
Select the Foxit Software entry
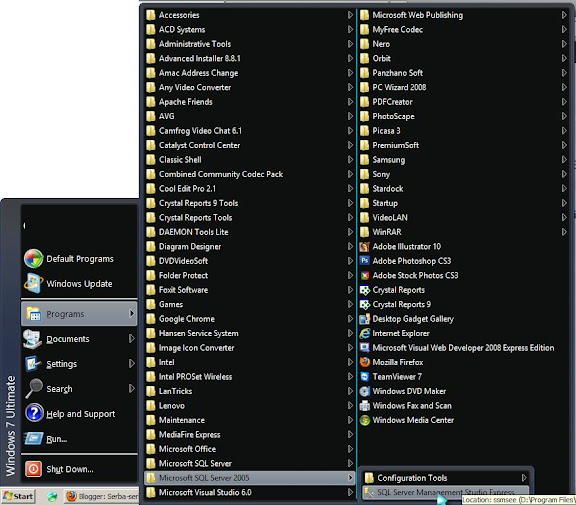tap(249, 290)
